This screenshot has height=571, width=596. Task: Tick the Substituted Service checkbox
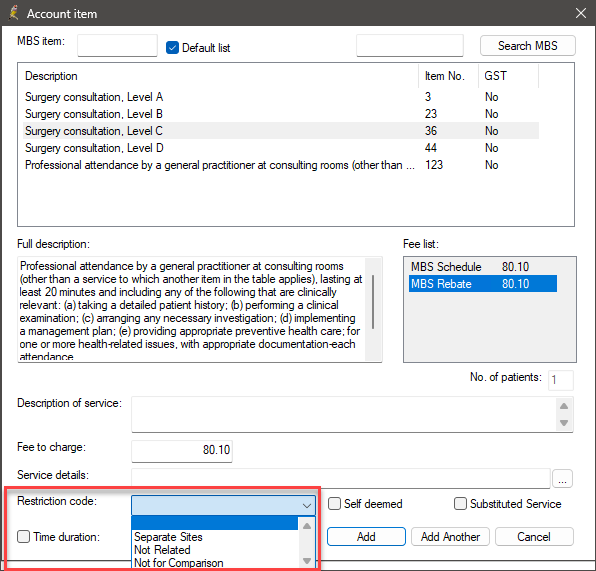(x=460, y=504)
